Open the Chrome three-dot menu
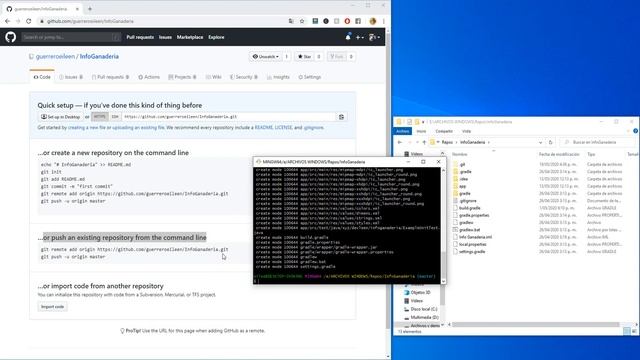The width and height of the screenshot is (640, 360). click(383, 21)
